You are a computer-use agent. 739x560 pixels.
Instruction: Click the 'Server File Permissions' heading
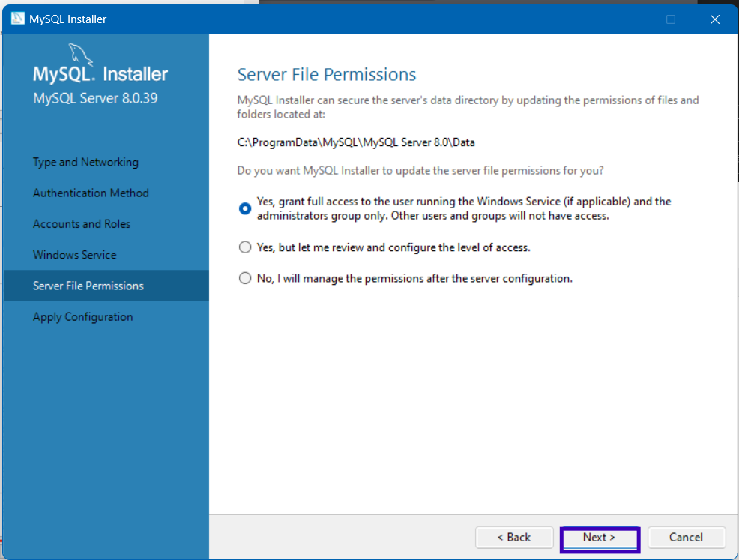(x=327, y=74)
